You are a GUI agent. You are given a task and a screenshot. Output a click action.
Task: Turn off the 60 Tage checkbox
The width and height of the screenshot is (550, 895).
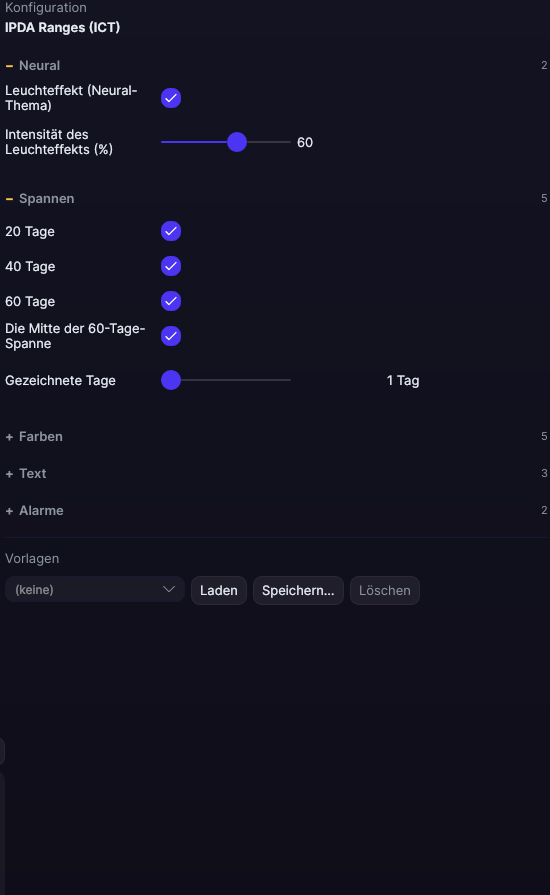tap(171, 301)
